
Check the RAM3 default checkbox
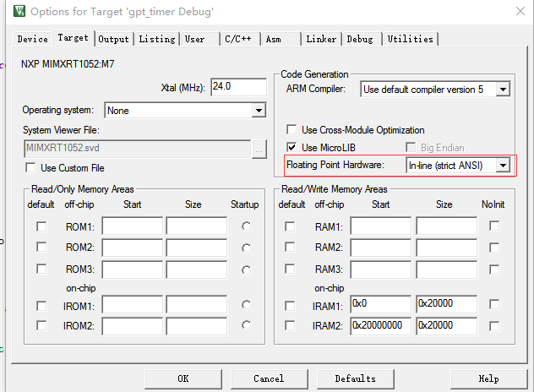point(290,269)
